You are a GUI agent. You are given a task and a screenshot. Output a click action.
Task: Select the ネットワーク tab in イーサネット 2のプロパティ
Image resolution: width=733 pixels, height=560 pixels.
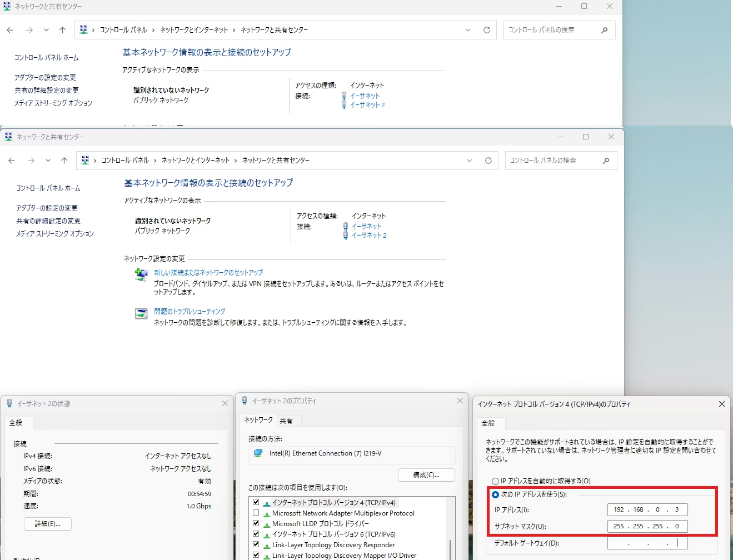pyautogui.click(x=257, y=420)
